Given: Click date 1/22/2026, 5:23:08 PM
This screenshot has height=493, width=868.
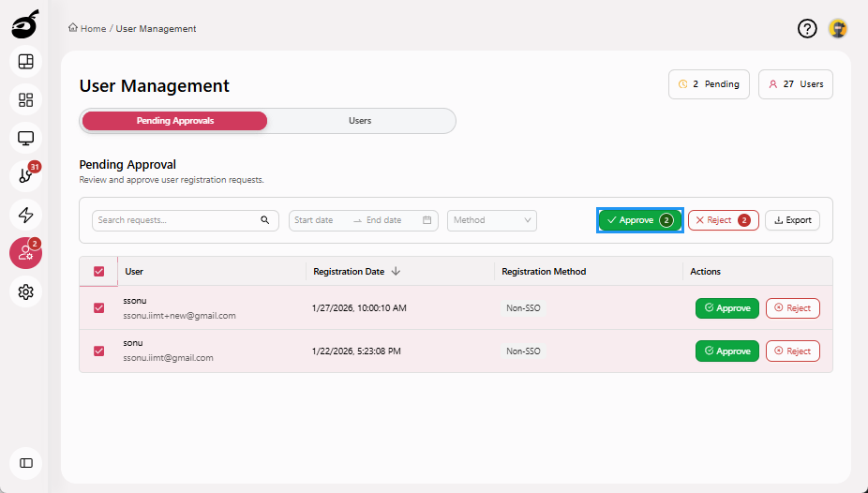Looking at the screenshot, I should pyautogui.click(x=356, y=351).
